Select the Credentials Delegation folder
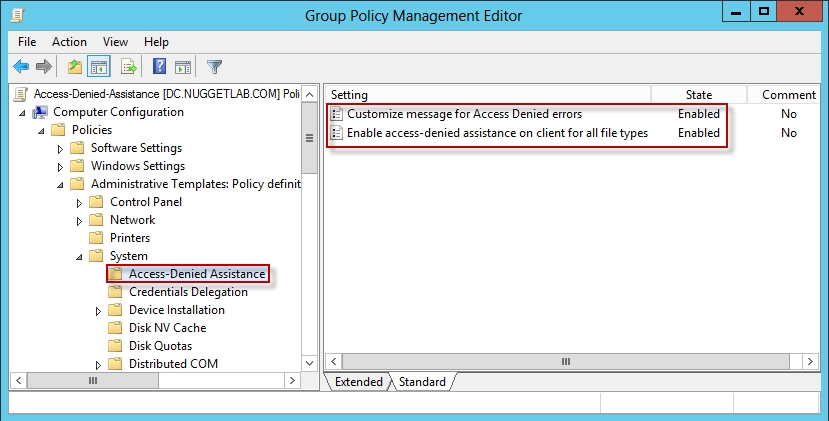Viewport: 829px width, 421px height. tap(188, 292)
